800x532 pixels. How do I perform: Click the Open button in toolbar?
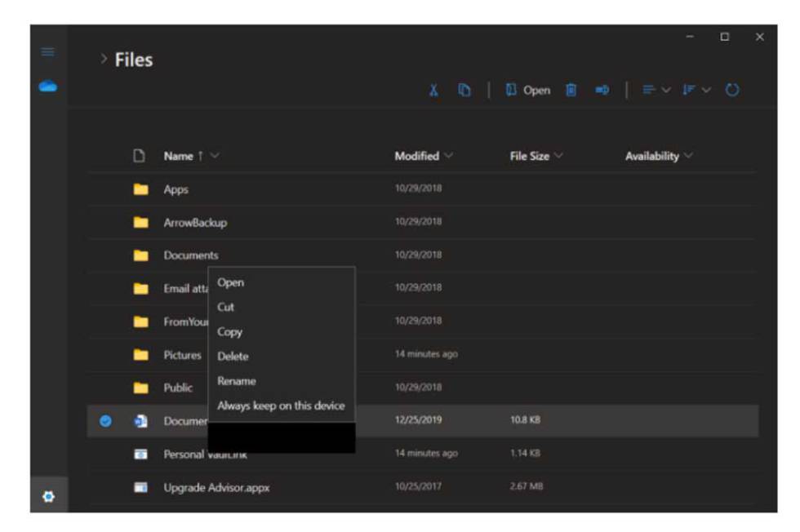(528, 91)
